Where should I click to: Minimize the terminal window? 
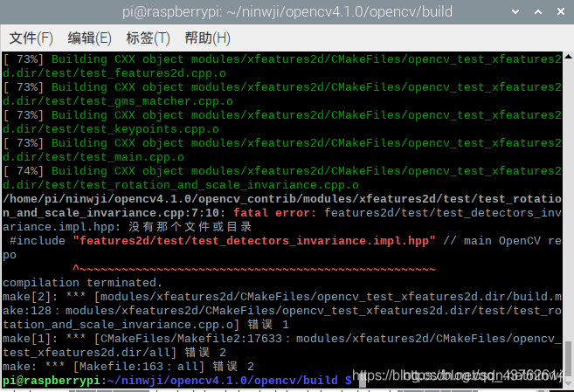point(515,11)
